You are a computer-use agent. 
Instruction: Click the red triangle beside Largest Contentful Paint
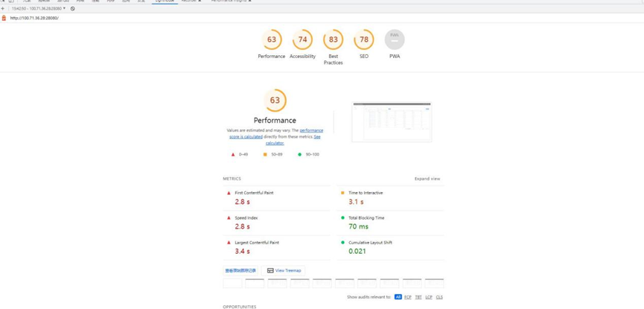point(229,243)
